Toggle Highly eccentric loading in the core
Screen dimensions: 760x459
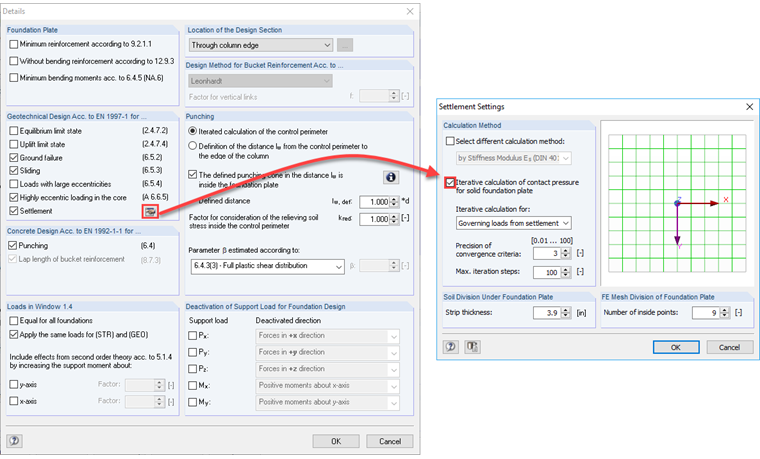click(14, 197)
